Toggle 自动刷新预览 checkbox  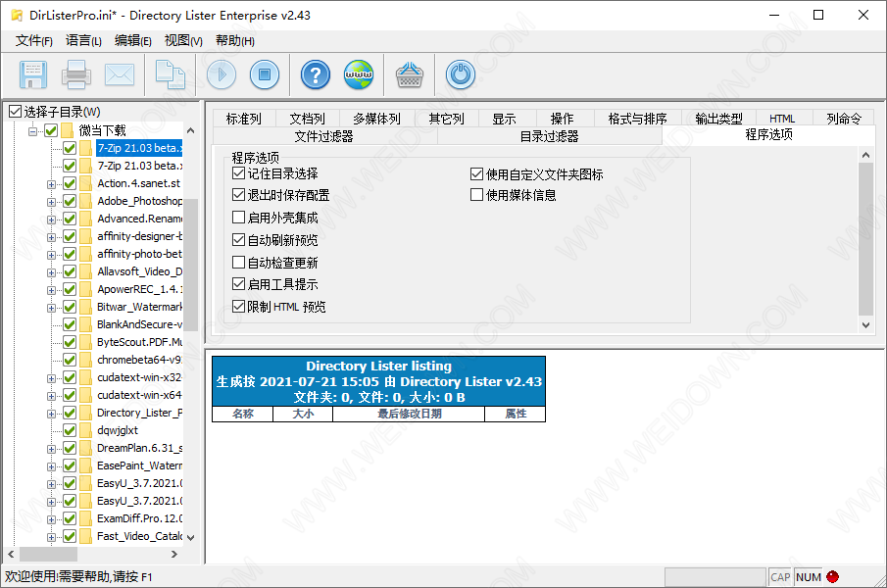pos(239,240)
